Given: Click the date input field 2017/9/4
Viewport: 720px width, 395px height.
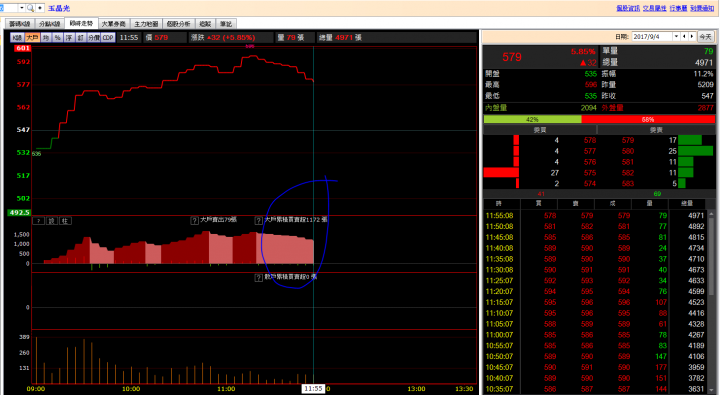Looking at the screenshot, I should point(652,37).
